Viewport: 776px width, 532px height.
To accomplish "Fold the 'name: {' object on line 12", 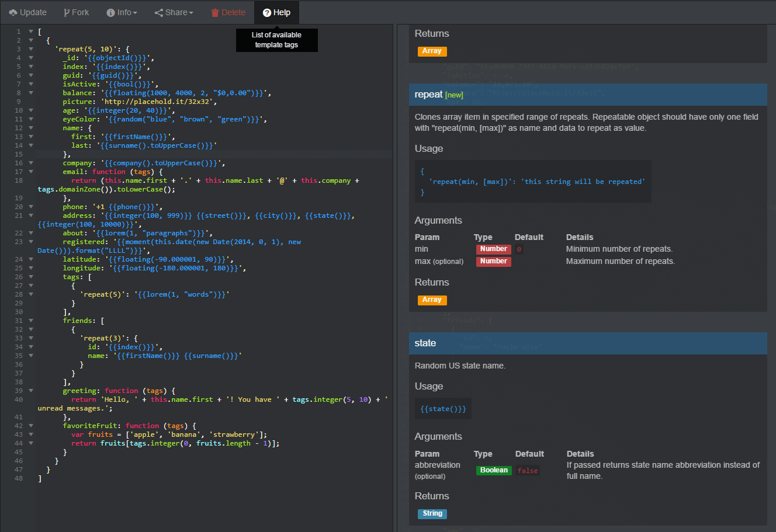I will (x=31, y=128).
